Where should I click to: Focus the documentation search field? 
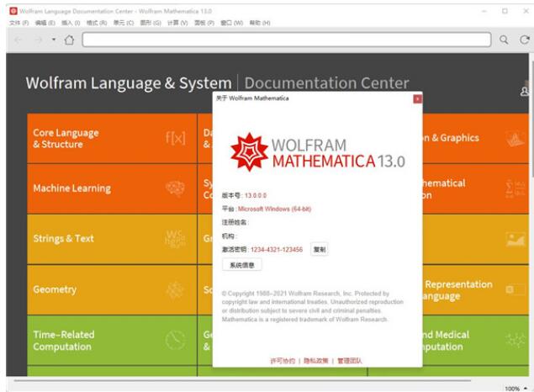coord(287,40)
